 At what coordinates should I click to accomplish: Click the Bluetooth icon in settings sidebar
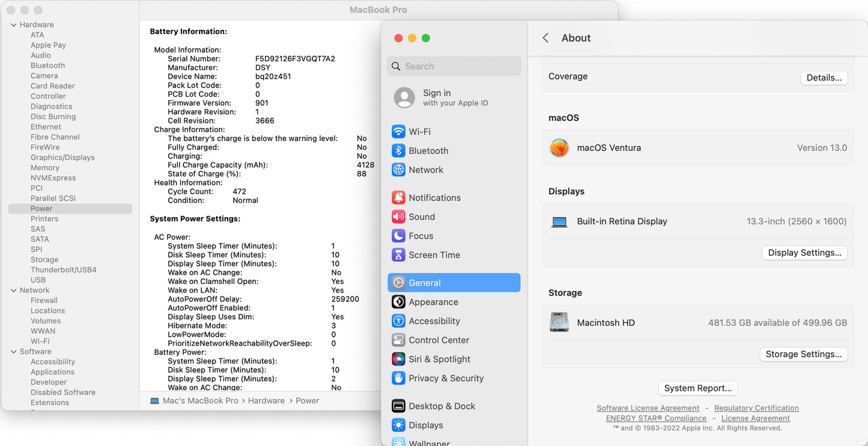[x=398, y=151]
